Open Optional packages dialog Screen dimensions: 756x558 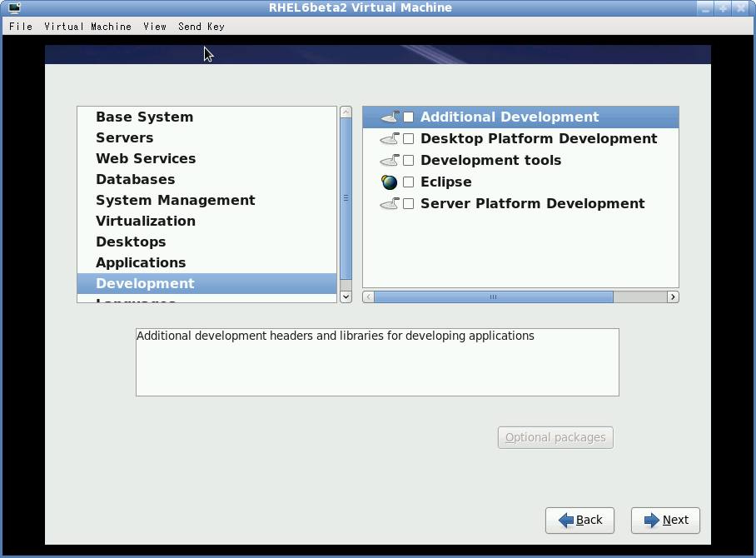tap(555, 437)
